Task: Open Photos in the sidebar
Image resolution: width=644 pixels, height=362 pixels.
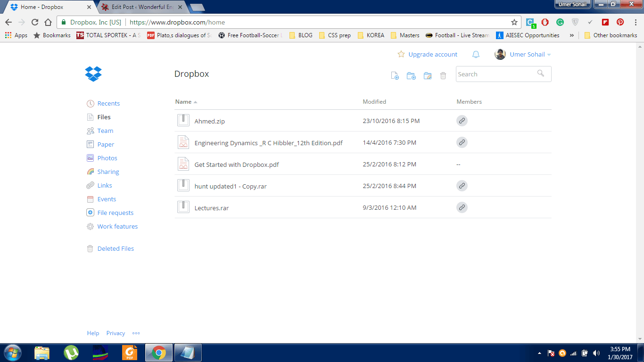Action: pyautogui.click(x=107, y=158)
